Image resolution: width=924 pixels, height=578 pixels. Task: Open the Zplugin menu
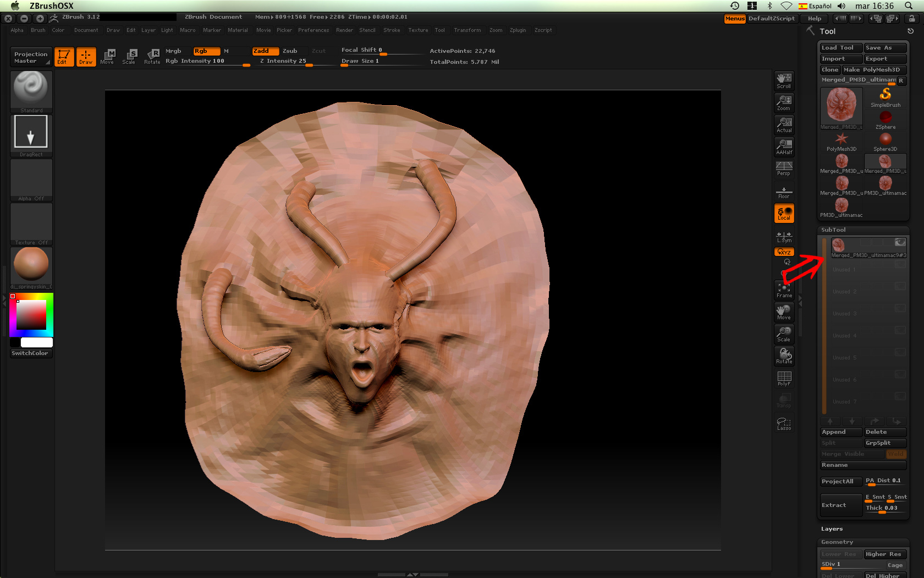point(518,30)
